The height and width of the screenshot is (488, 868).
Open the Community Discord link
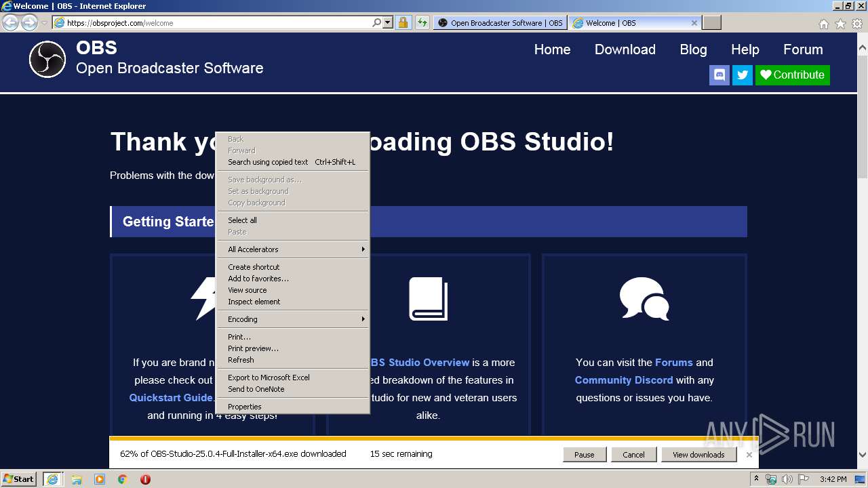pyautogui.click(x=624, y=380)
